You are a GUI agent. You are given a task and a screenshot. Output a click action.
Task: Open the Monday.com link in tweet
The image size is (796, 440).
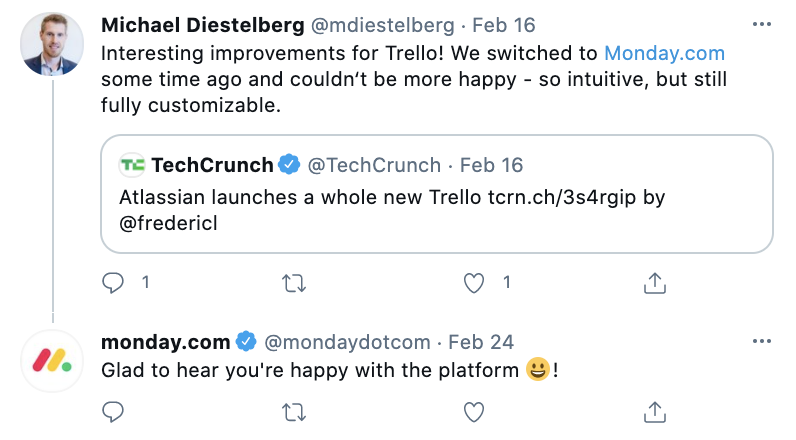664,53
